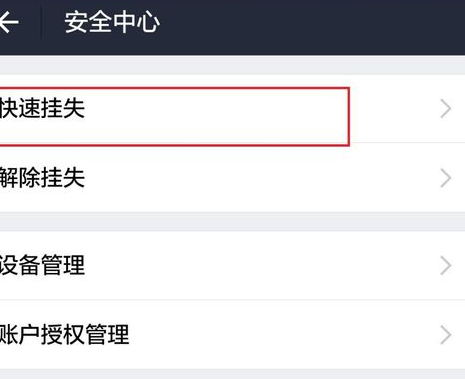Click inside the red highlighted box
Screen dimensions: 465x379
pos(174,117)
